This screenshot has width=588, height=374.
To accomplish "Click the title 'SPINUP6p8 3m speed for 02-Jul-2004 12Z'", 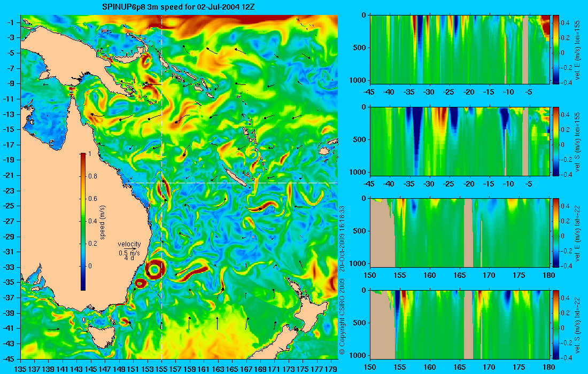I will coord(179,7).
